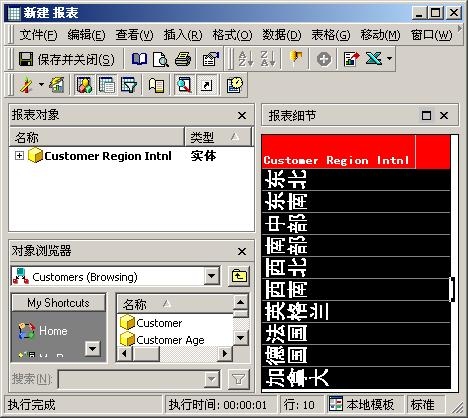Expand the Customer Region Intnl tree node
The width and height of the screenshot is (468, 418).
pyautogui.click(x=19, y=156)
